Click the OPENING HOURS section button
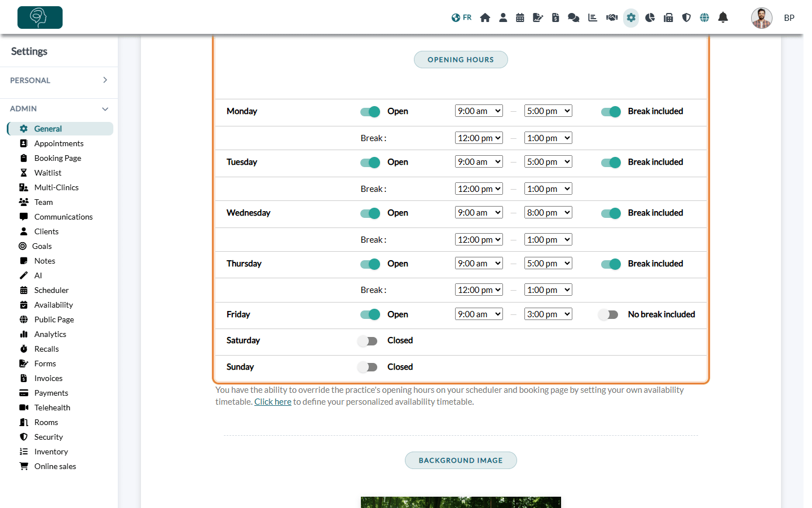 (461, 60)
